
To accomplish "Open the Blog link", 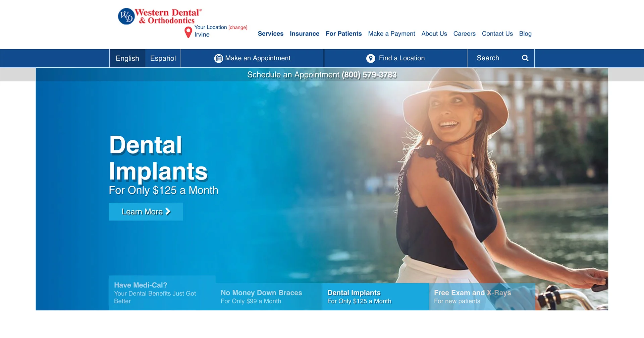I will click(525, 33).
